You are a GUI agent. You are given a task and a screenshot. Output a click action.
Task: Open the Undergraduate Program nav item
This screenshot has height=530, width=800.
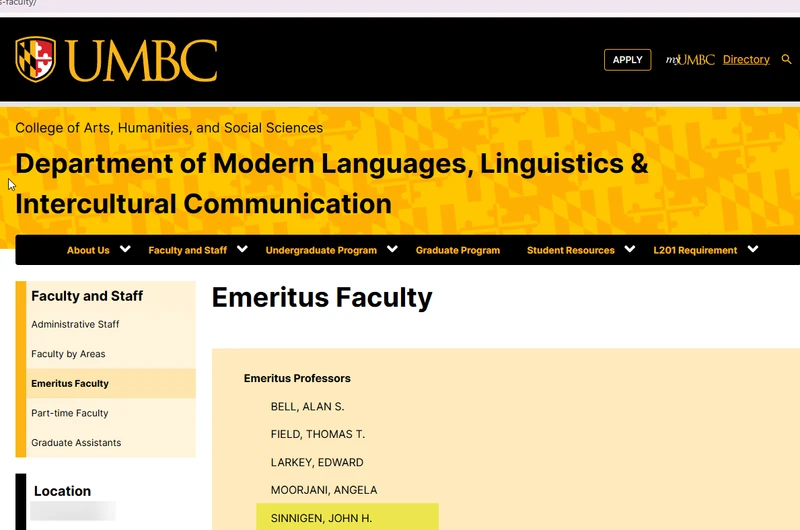tap(321, 250)
